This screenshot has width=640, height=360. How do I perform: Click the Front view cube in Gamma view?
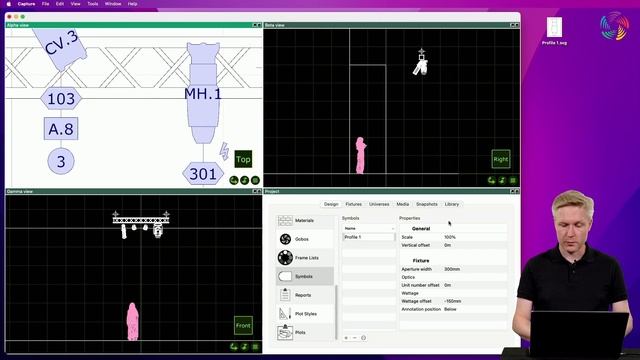[x=243, y=325]
